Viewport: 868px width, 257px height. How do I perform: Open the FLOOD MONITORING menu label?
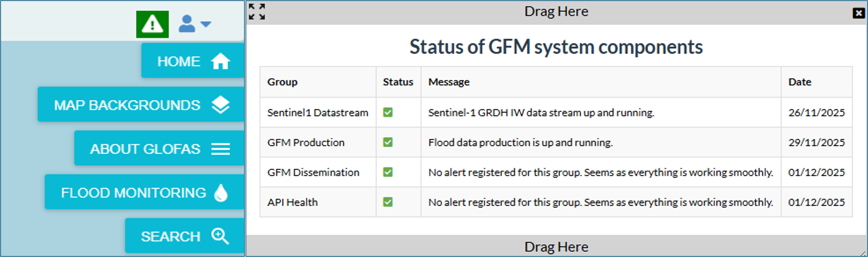point(133,193)
